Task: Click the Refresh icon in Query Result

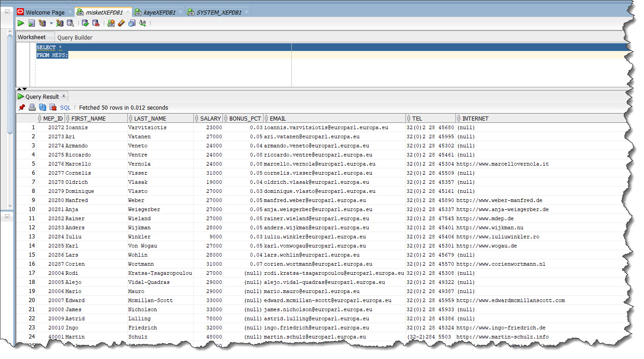Action: pyautogui.click(x=42, y=107)
